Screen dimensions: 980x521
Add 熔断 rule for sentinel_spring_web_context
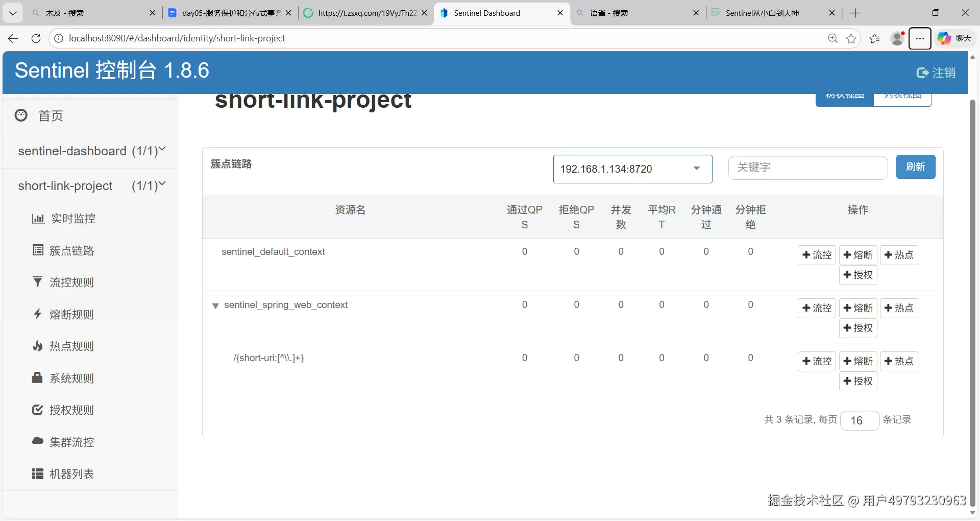(x=858, y=308)
